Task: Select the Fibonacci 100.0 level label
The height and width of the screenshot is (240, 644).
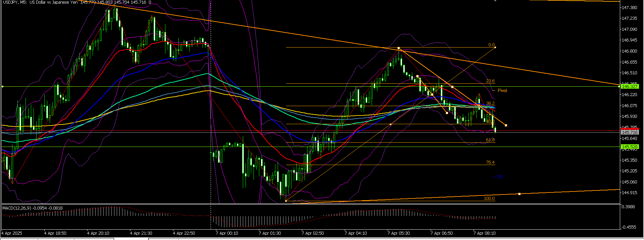Action: click(x=489, y=198)
